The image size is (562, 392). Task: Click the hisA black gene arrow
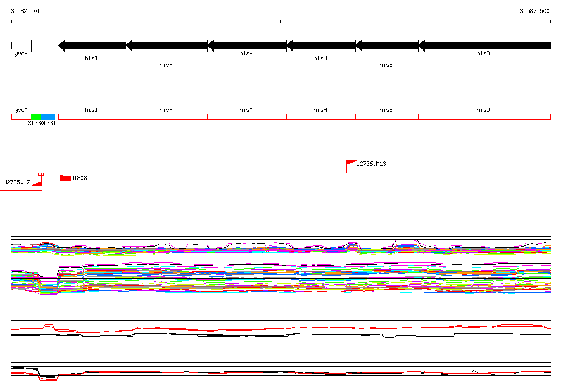click(x=248, y=46)
